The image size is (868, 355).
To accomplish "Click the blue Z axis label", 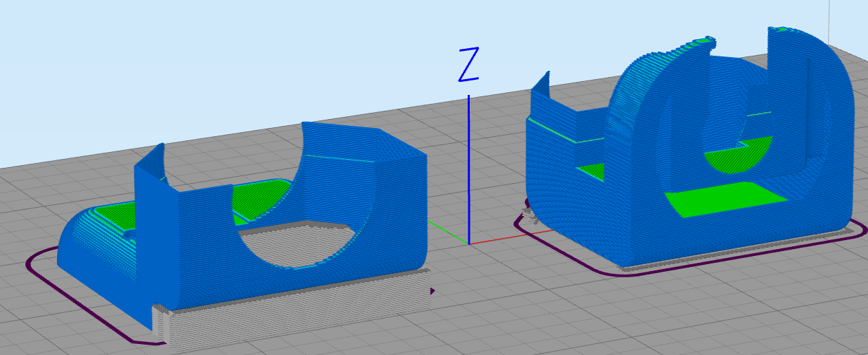I will tap(468, 65).
